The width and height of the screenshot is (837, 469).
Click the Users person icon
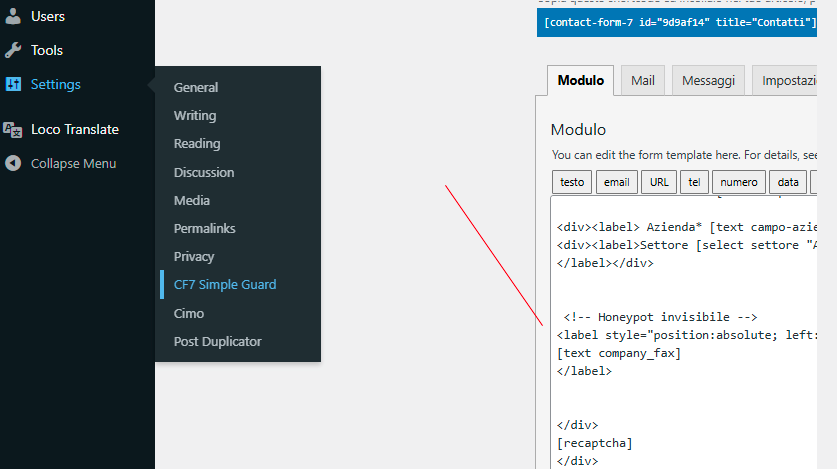(x=13, y=16)
